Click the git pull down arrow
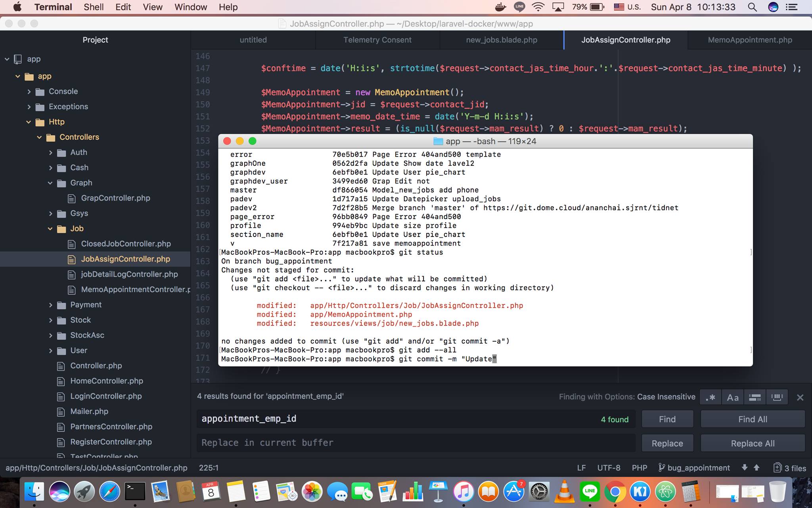Viewport: 812px width, 508px height. click(745, 468)
